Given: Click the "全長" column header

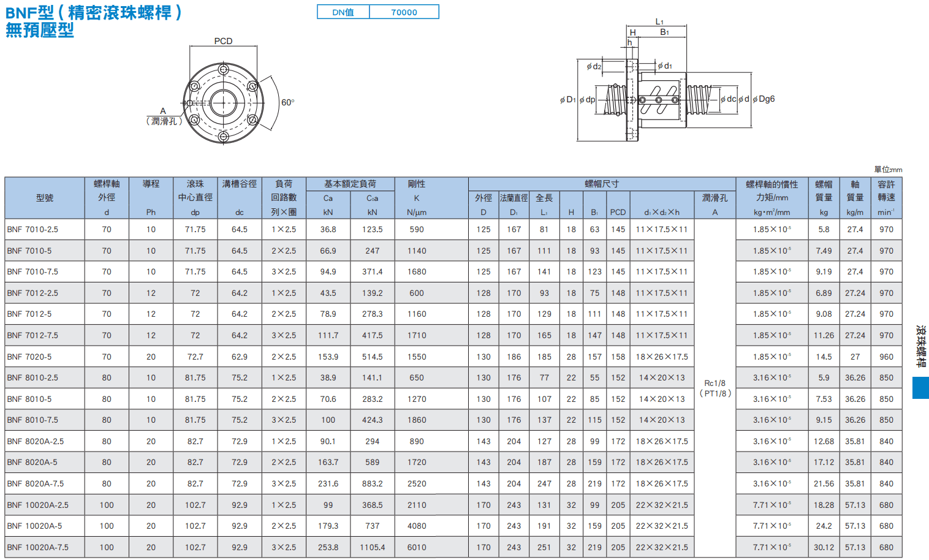Looking at the screenshot, I should tap(544, 205).
